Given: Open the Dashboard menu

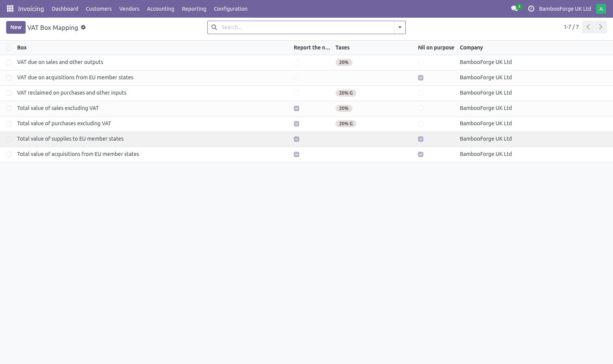Looking at the screenshot, I should tap(65, 9).
